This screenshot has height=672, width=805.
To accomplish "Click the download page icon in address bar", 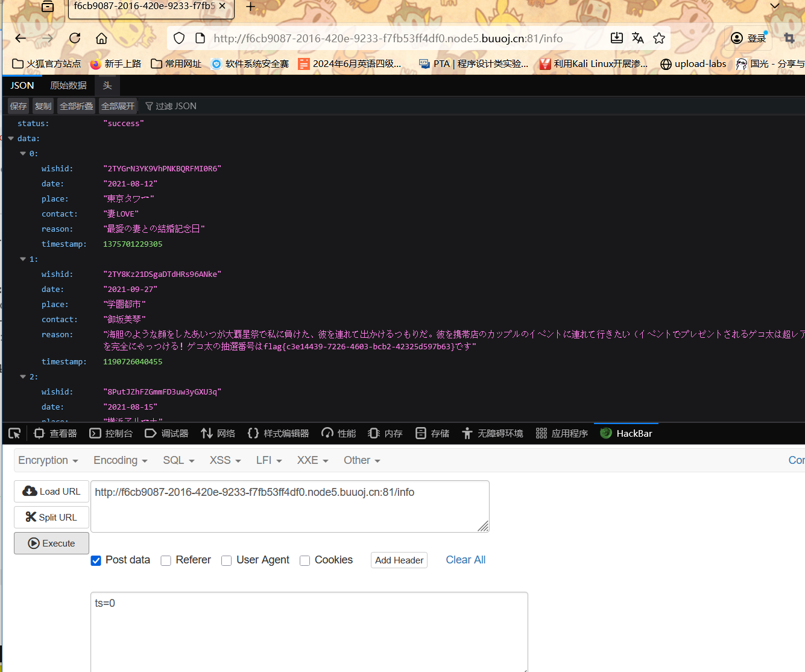I will point(616,39).
